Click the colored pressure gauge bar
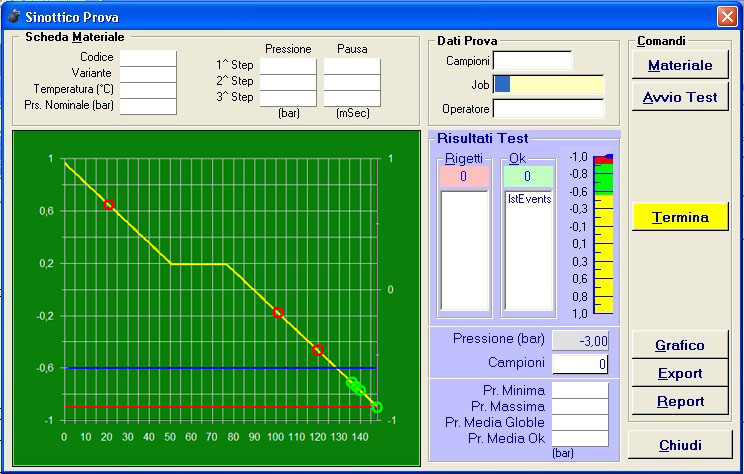 [x=603, y=236]
